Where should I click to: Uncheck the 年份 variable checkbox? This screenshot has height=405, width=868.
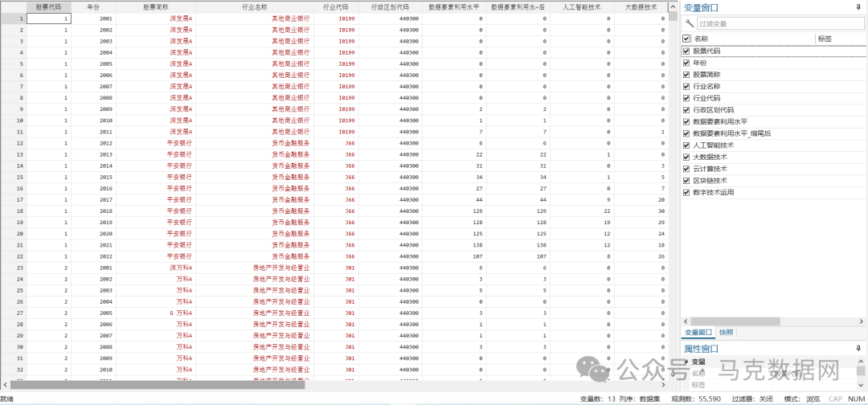687,63
